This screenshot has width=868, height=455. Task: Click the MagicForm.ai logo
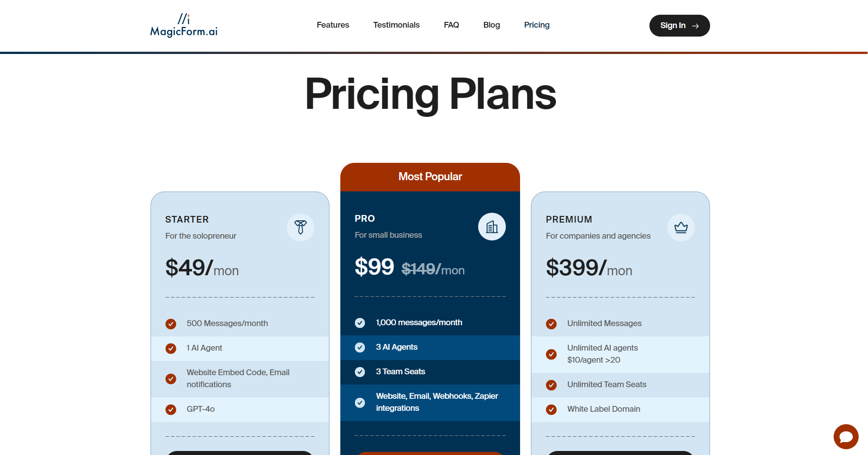click(184, 25)
